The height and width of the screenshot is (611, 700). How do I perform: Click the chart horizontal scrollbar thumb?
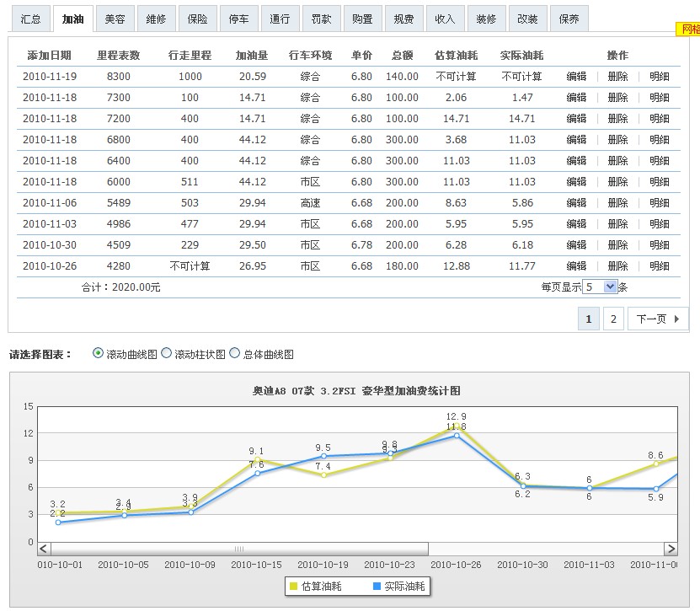pos(238,549)
